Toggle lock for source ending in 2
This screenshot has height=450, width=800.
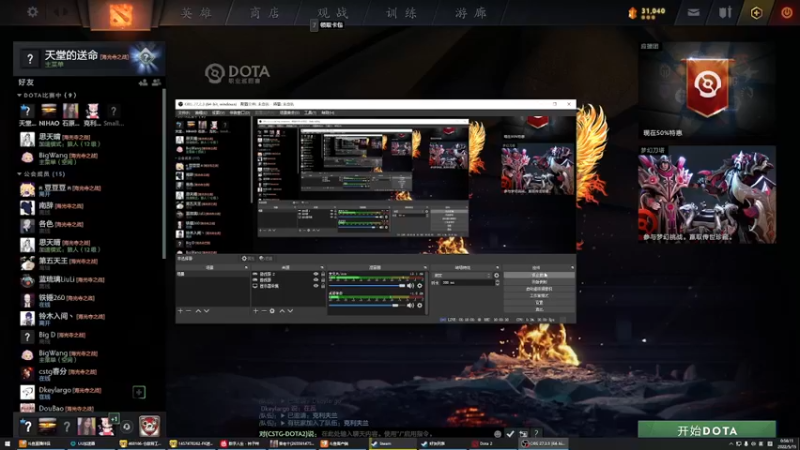[x=322, y=274]
